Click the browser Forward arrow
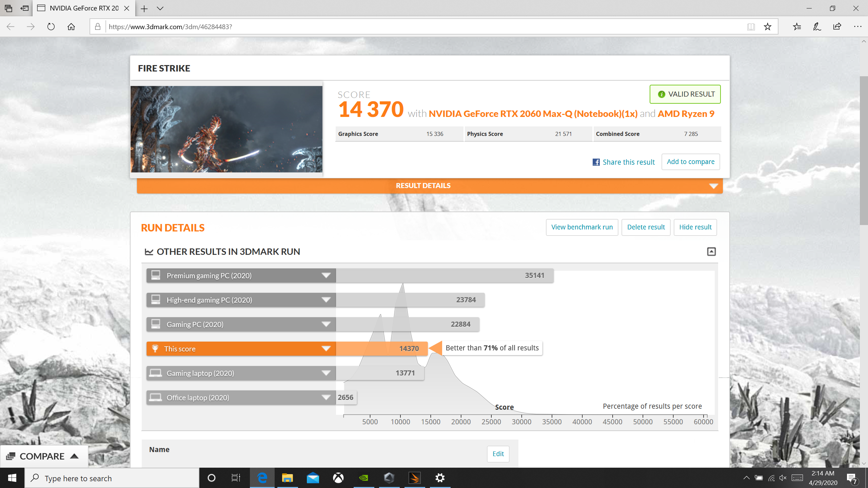The width and height of the screenshot is (868, 488). coord(31,27)
